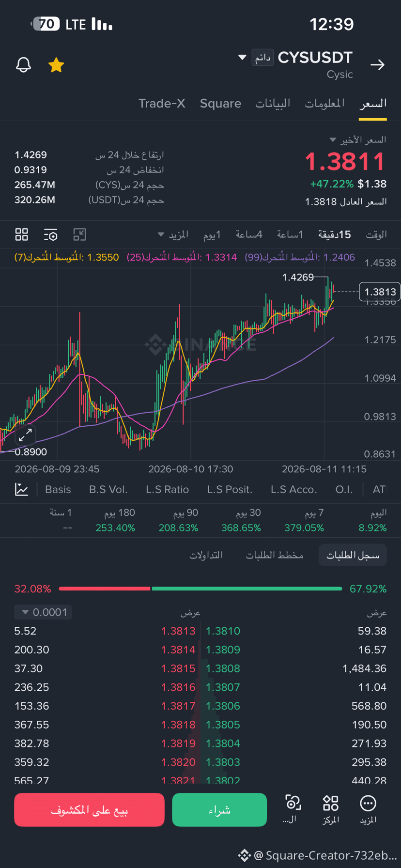Screen dimensions: 401x868
Task: Switch to سجل الطلبات order book tab
Action: 353,555
